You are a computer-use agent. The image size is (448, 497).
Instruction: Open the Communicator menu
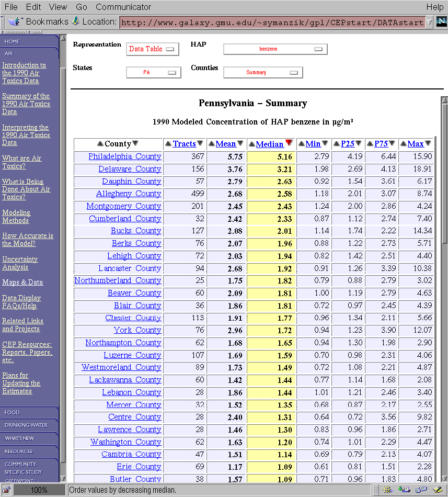coord(122,7)
